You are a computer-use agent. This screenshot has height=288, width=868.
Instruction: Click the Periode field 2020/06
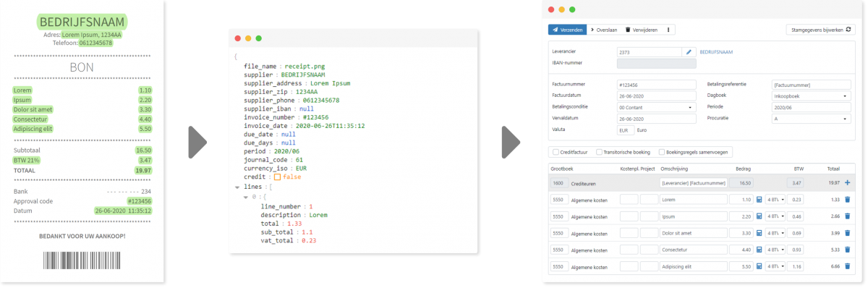coord(811,107)
